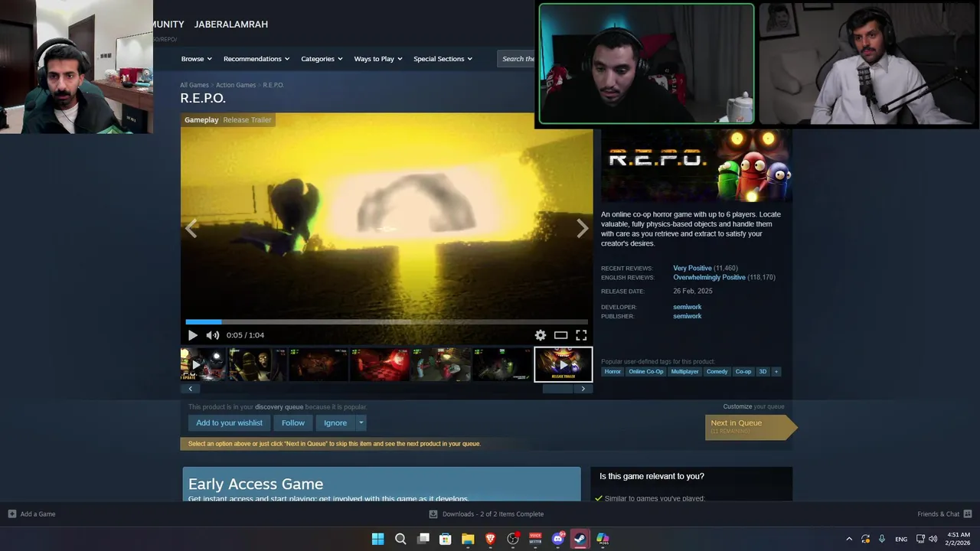Select the Comedy tag
Viewport: 980px width, 551px height.
[x=717, y=372]
